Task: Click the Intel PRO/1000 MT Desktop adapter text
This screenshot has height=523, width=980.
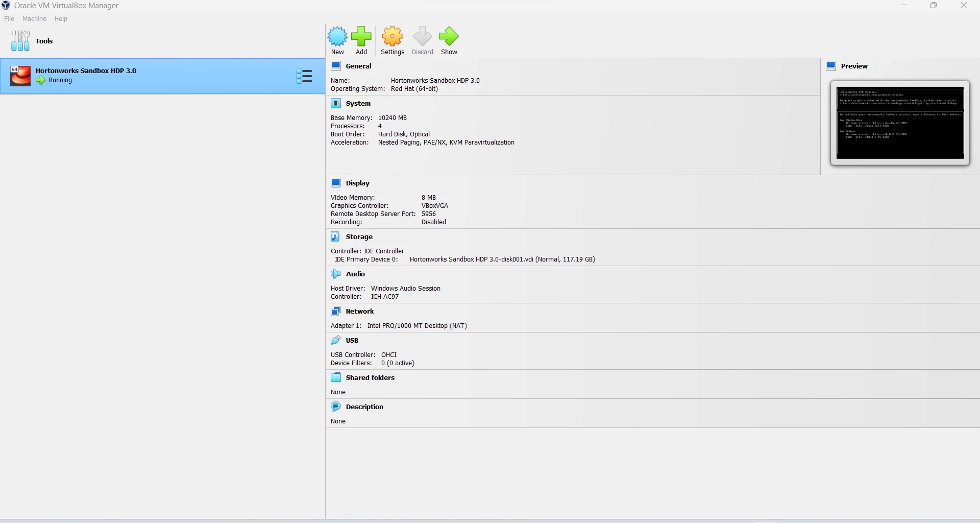Action: tap(417, 326)
